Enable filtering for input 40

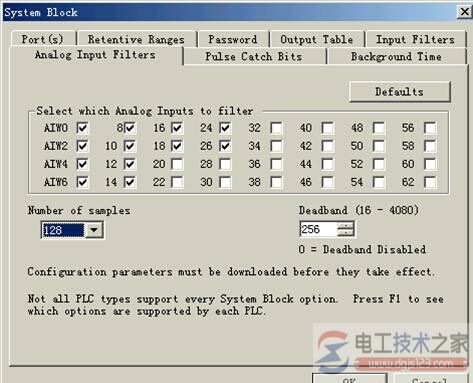[x=328, y=128]
